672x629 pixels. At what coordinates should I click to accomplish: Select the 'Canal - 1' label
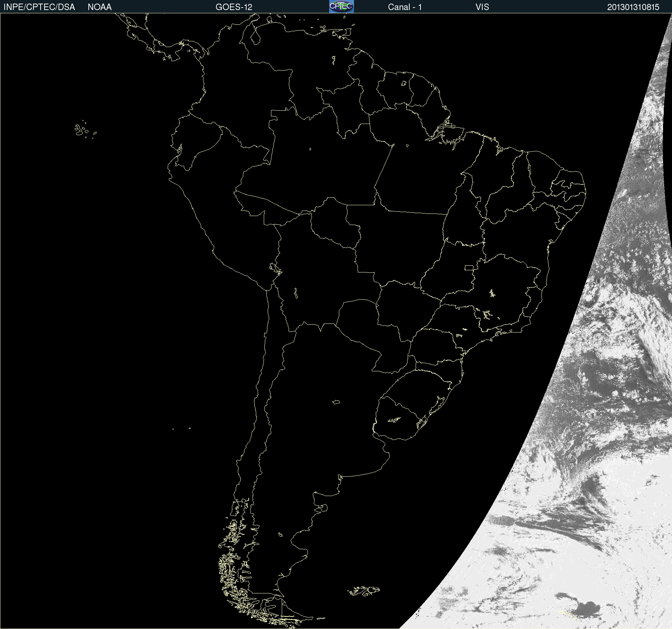pos(405,7)
